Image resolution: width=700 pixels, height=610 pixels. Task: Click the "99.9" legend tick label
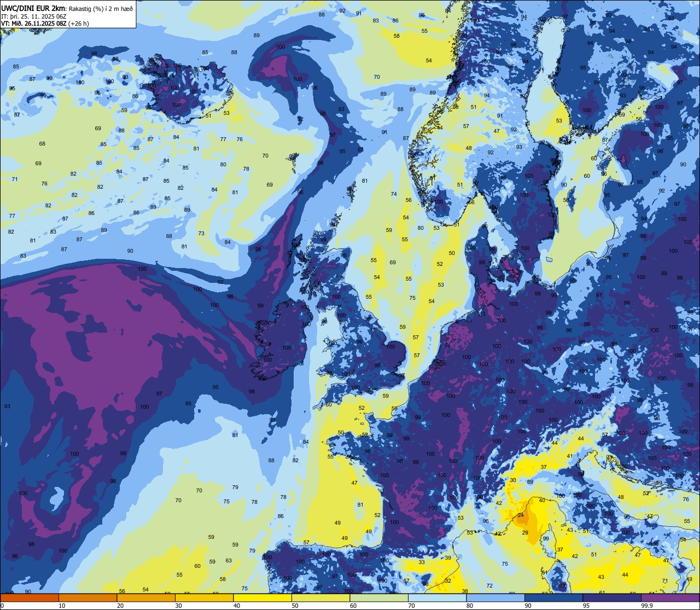pyautogui.click(x=647, y=606)
